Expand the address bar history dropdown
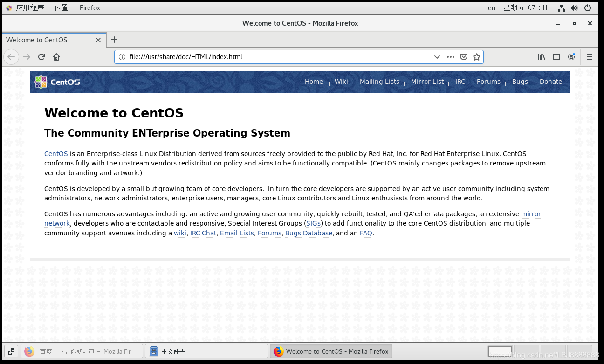The image size is (604, 364). pos(437,57)
